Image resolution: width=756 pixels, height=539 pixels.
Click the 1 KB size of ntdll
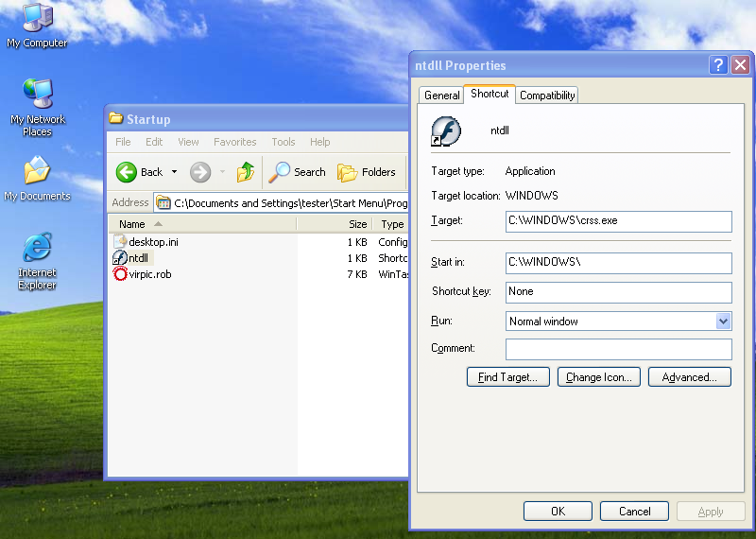(357, 258)
